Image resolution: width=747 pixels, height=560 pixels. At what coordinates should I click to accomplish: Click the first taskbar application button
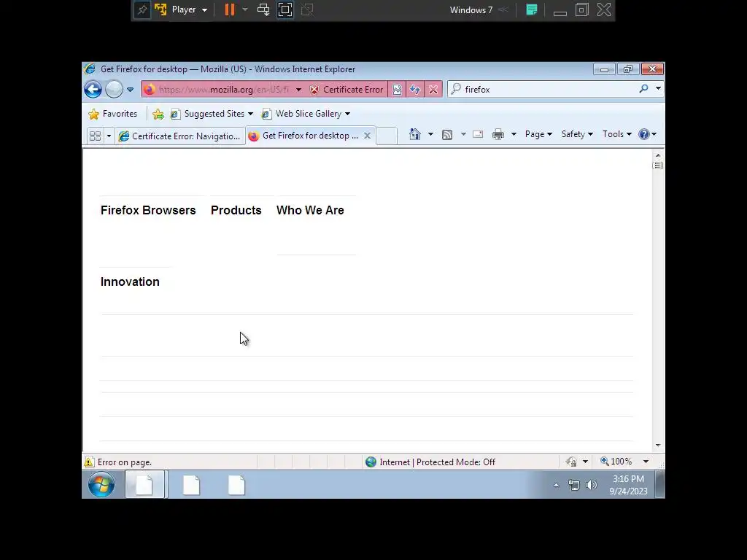(145, 485)
